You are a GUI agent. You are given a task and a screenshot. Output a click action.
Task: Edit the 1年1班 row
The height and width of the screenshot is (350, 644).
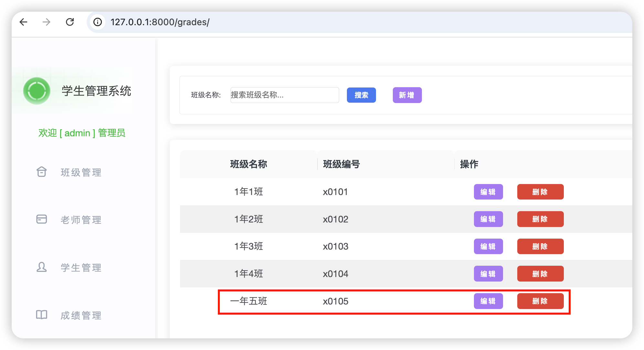click(488, 192)
